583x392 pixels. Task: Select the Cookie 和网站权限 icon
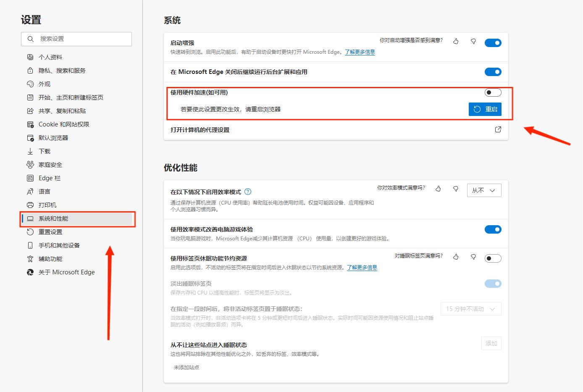click(x=30, y=124)
